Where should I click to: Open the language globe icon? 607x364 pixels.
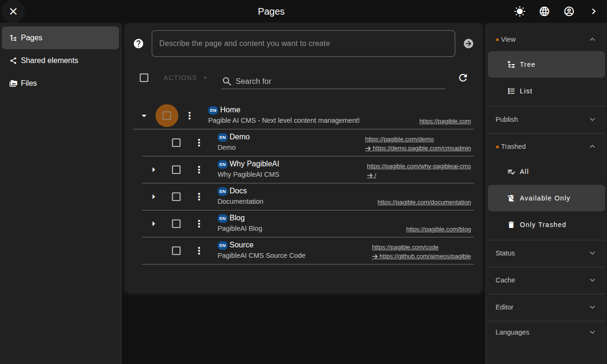[544, 11]
